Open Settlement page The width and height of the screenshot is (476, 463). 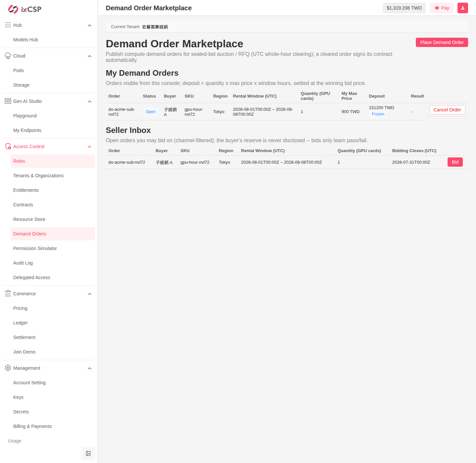[x=53, y=337]
